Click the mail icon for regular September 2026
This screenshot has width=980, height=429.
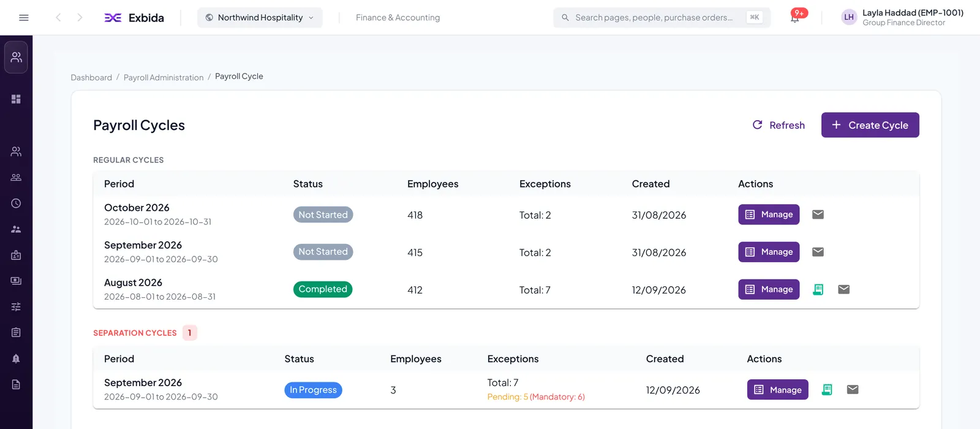tap(818, 252)
